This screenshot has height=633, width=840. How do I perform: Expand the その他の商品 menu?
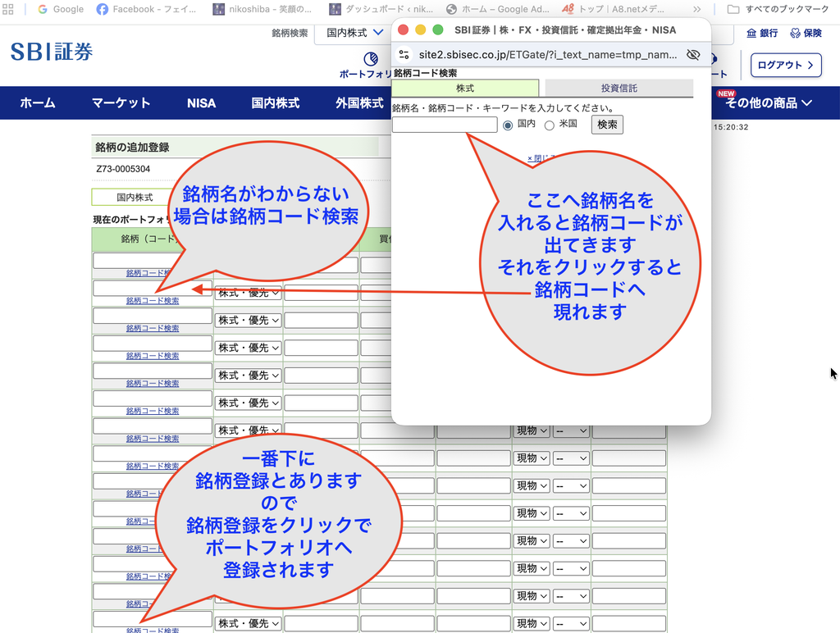coord(768,102)
